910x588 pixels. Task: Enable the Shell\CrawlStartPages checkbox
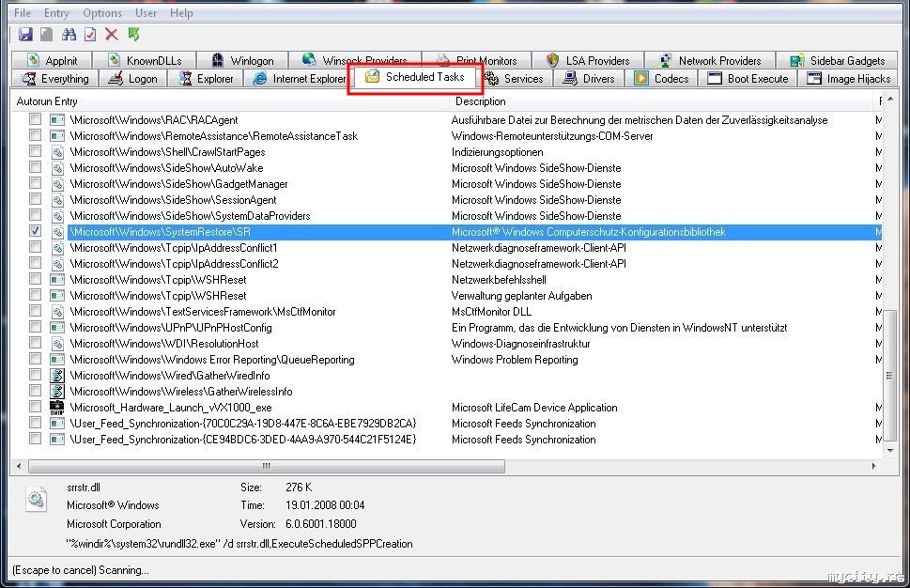pyautogui.click(x=36, y=151)
